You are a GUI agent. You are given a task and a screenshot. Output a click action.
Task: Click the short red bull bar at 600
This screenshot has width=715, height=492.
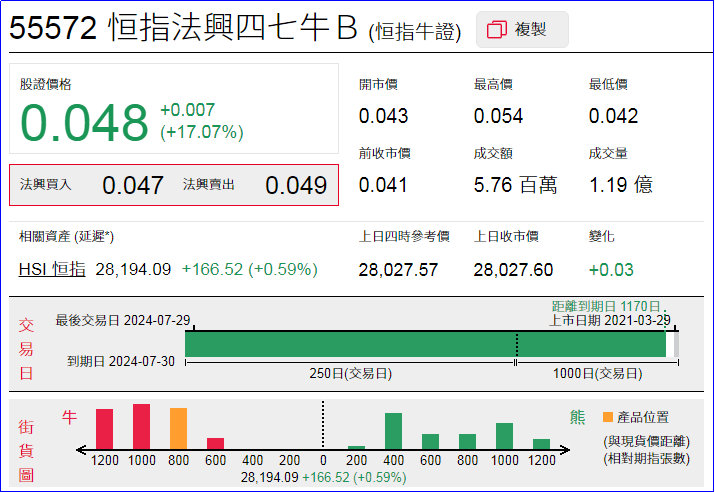click(215, 444)
